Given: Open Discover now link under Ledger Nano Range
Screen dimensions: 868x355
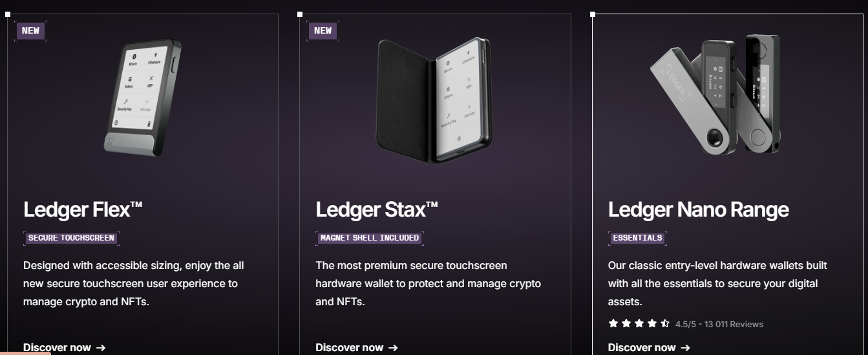Looking at the screenshot, I should click(x=642, y=347).
